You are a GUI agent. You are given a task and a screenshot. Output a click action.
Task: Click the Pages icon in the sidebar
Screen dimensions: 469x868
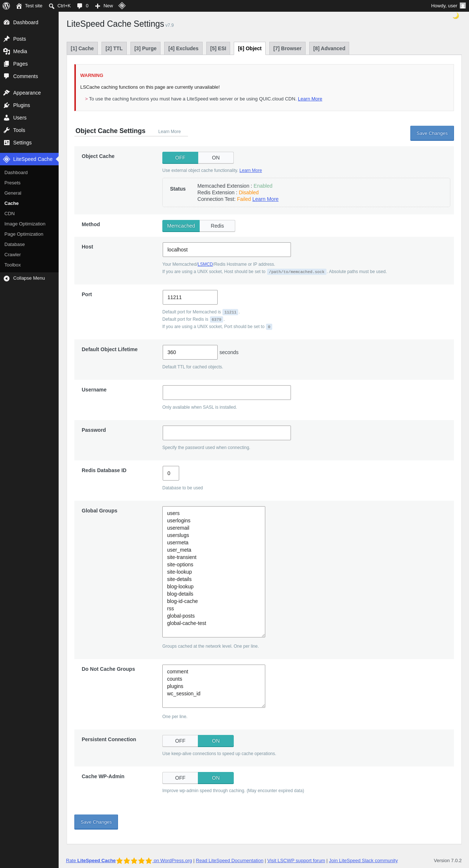point(7,64)
